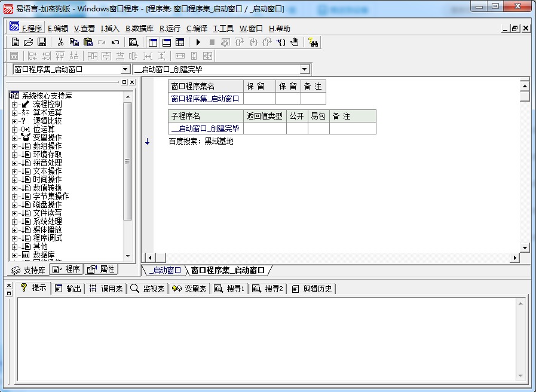The height and width of the screenshot is (392, 536).
Task: Open the _启动窗口_创建完毕 subroutine dropdown
Action: (x=304, y=69)
